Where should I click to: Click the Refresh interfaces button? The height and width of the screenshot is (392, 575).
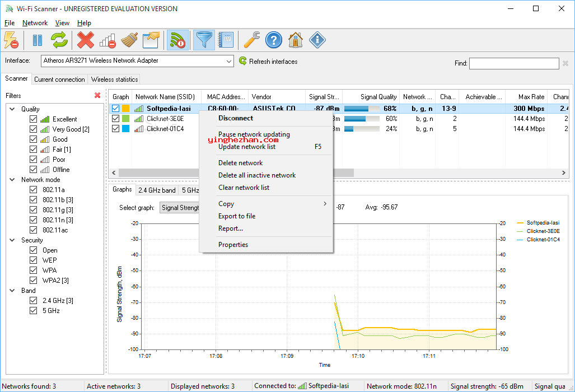click(x=268, y=61)
